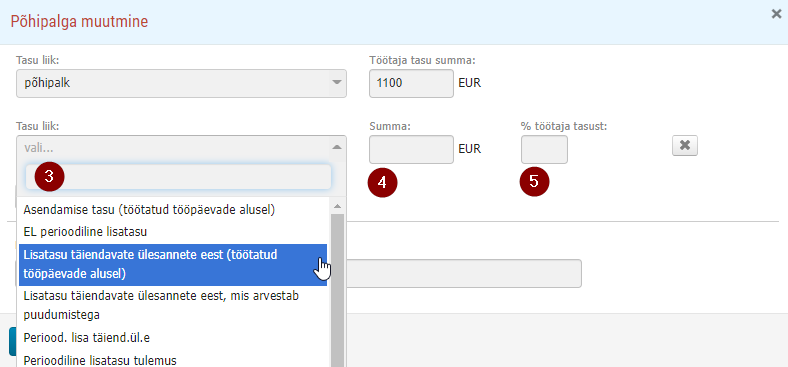Select Periood. lisa täiend.ül.e option
The image size is (788, 367).
pyautogui.click(x=173, y=338)
